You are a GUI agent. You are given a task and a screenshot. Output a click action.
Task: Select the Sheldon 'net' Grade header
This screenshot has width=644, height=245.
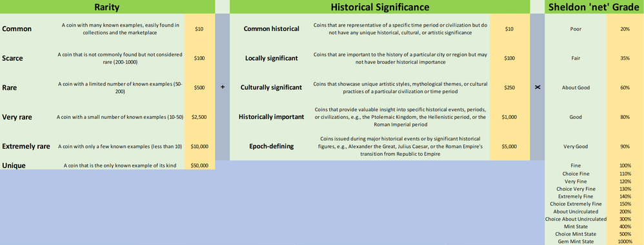pos(594,7)
